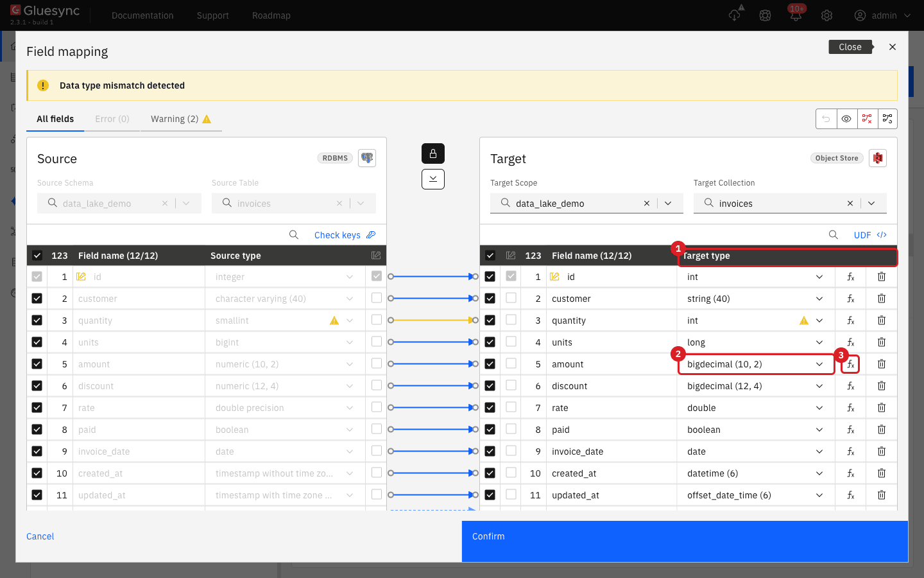Delete the paid target field

pyautogui.click(x=882, y=430)
